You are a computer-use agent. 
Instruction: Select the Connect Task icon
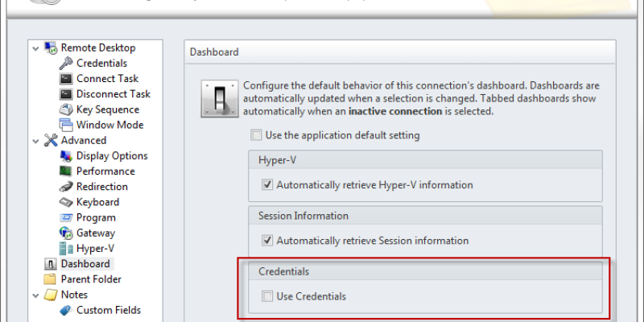pos(66,79)
